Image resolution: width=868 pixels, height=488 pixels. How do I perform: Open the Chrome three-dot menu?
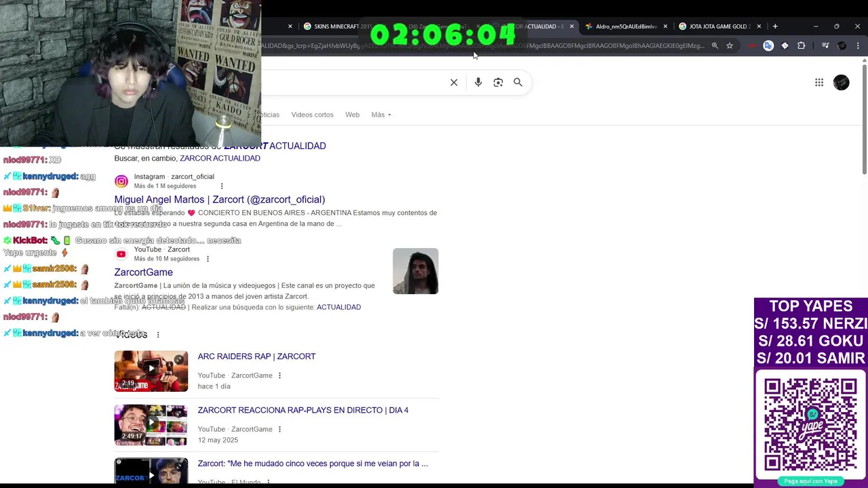pyautogui.click(x=858, y=46)
